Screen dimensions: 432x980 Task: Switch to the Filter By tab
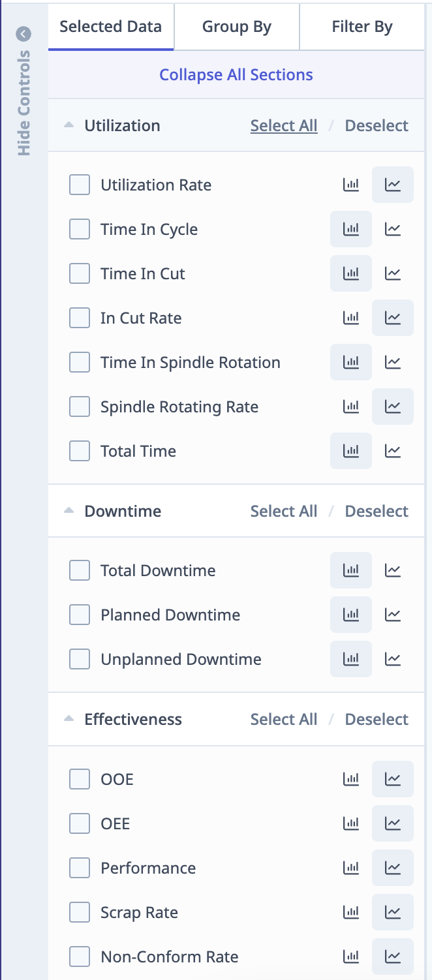(362, 27)
